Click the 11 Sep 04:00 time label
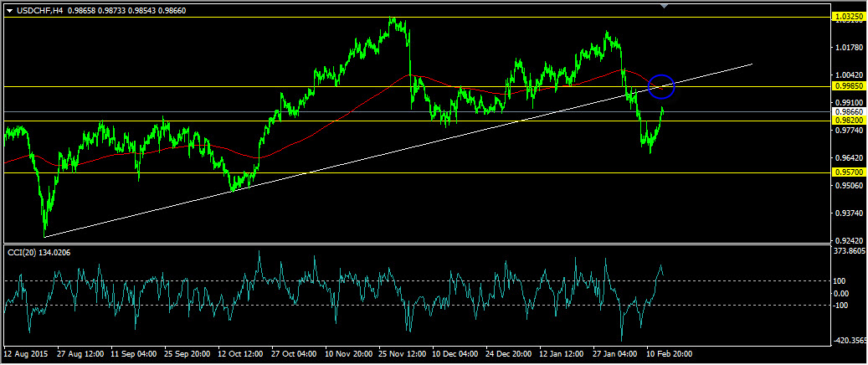 pyautogui.click(x=133, y=353)
